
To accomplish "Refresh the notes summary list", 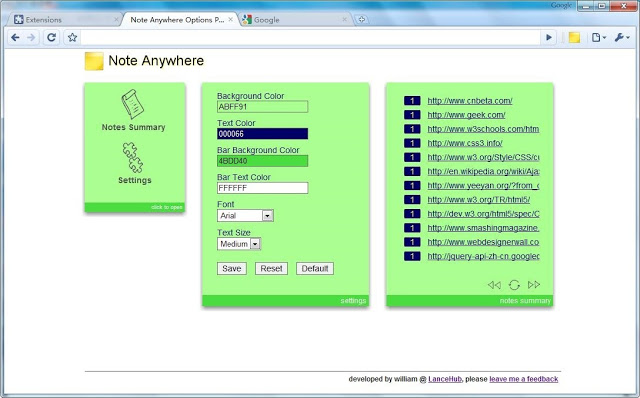I will tap(514, 285).
